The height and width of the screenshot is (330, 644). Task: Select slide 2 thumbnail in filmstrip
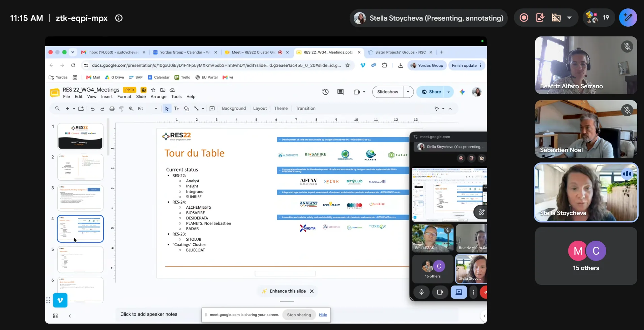pos(80,167)
